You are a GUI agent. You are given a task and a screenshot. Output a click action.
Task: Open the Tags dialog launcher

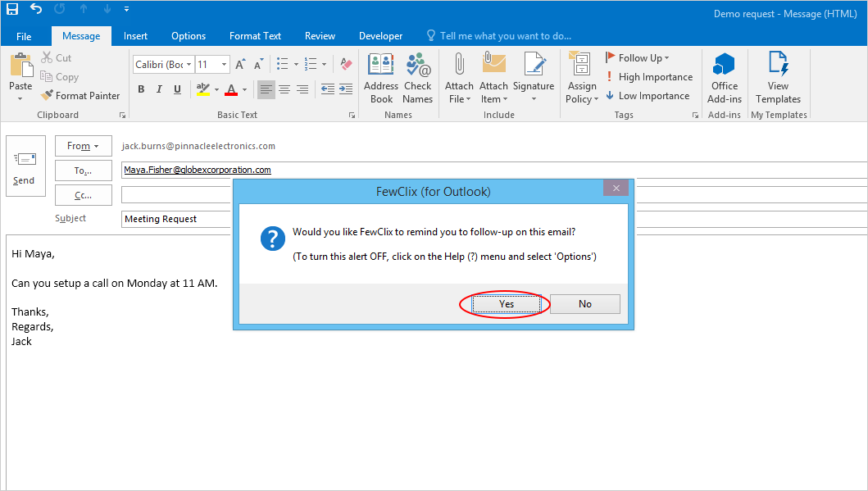pyautogui.click(x=695, y=115)
